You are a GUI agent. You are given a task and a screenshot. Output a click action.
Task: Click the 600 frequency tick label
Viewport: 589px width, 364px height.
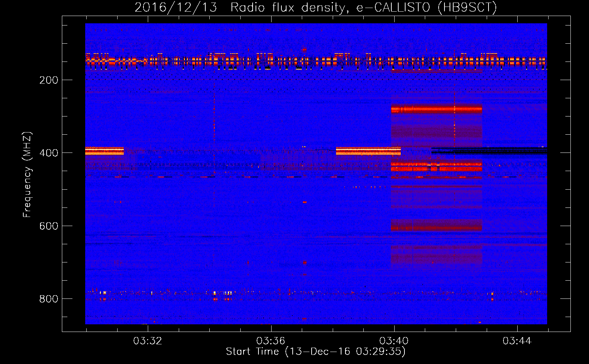pyautogui.click(x=49, y=226)
